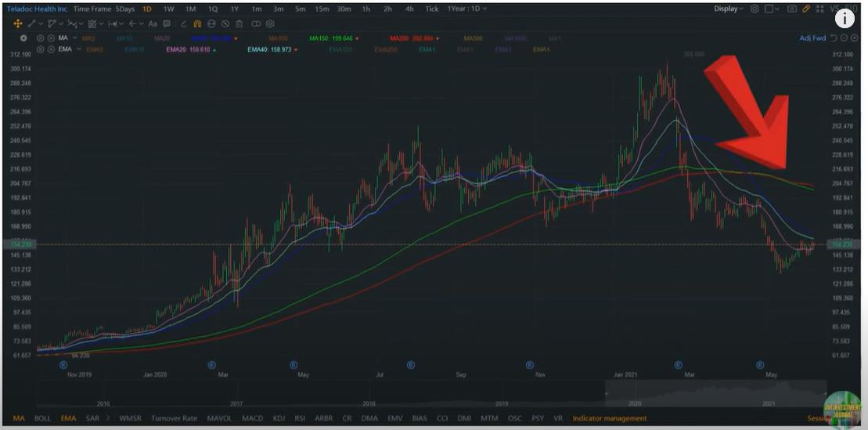
Task: Select the angle measurement tool
Action: pos(185,23)
